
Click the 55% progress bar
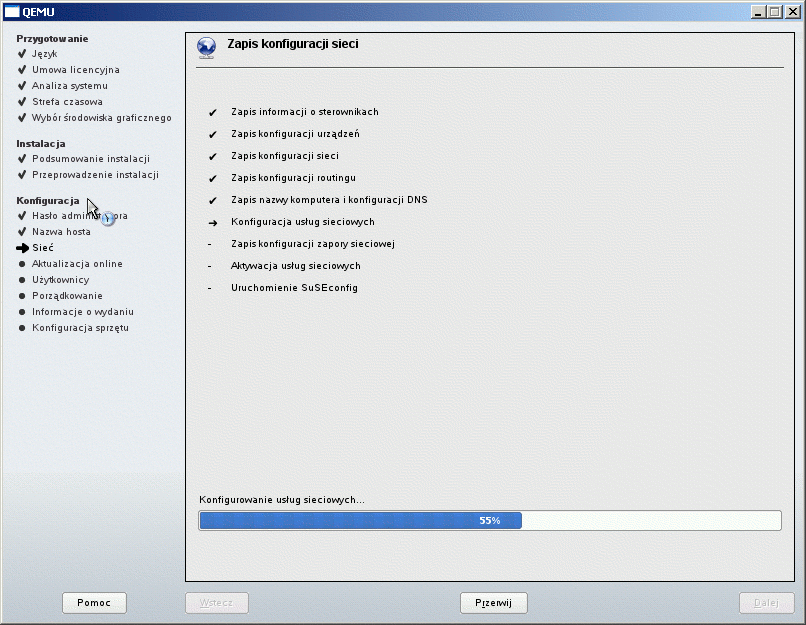(x=489, y=521)
